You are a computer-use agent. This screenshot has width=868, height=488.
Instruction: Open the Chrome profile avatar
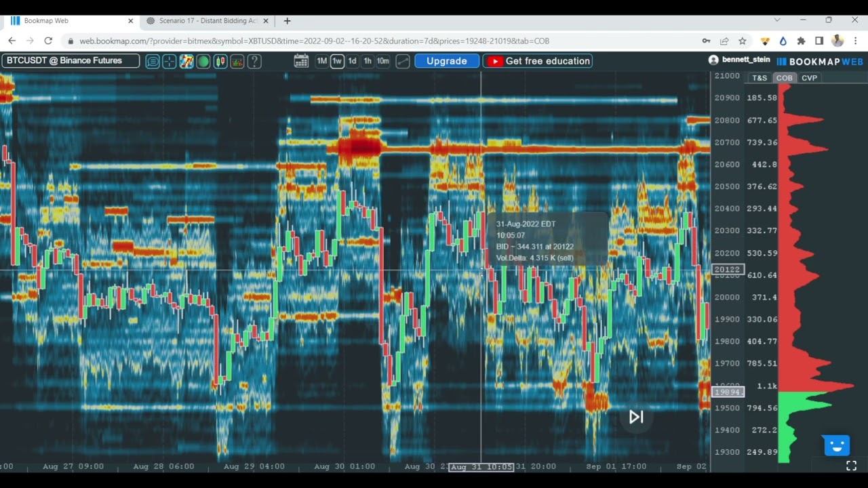[x=837, y=41]
